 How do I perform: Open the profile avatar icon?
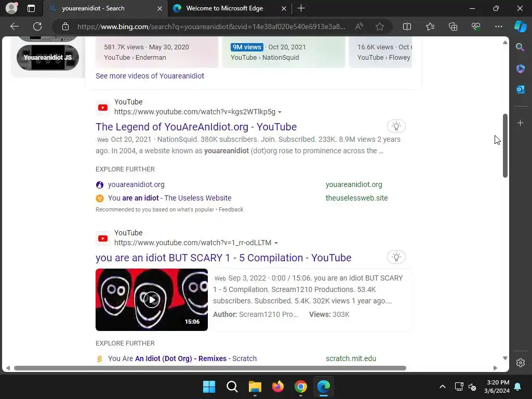pos(11,8)
